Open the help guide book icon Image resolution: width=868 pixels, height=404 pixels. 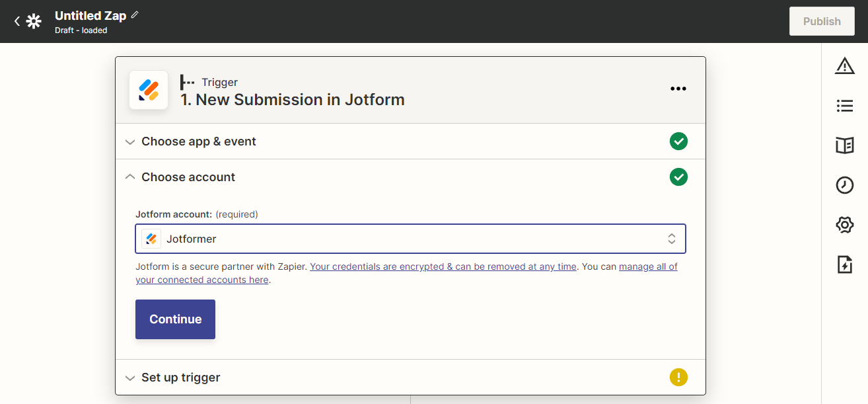pos(844,145)
